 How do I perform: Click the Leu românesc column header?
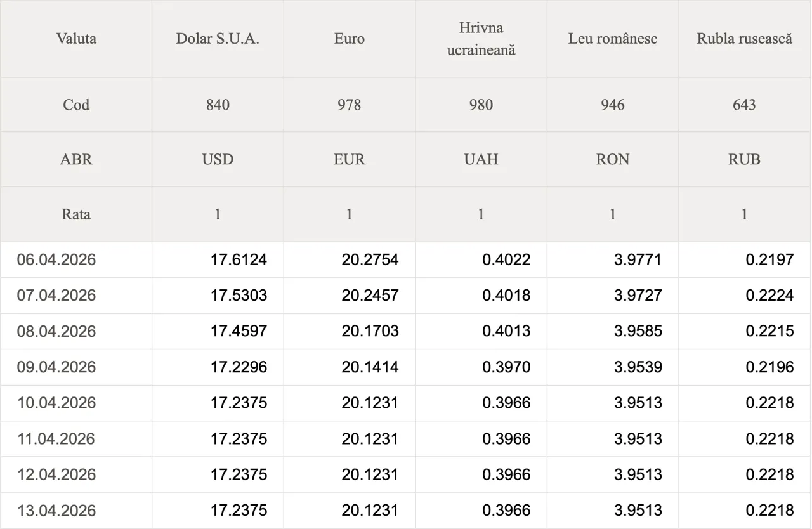point(613,39)
